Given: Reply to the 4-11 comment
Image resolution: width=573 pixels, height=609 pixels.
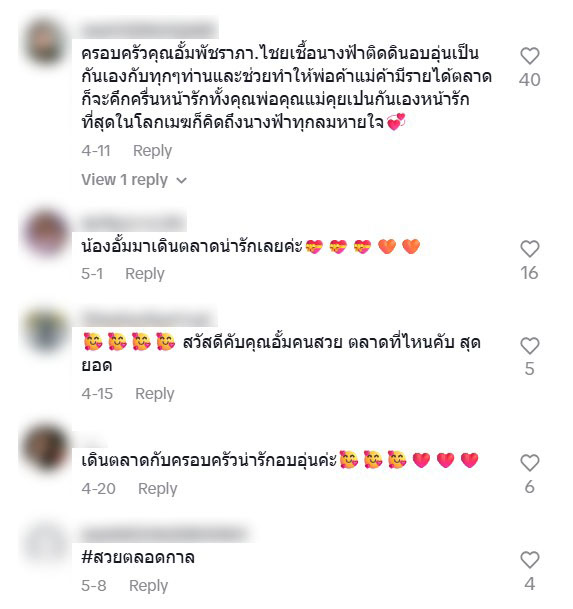Looking at the screenshot, I should 152,151.
